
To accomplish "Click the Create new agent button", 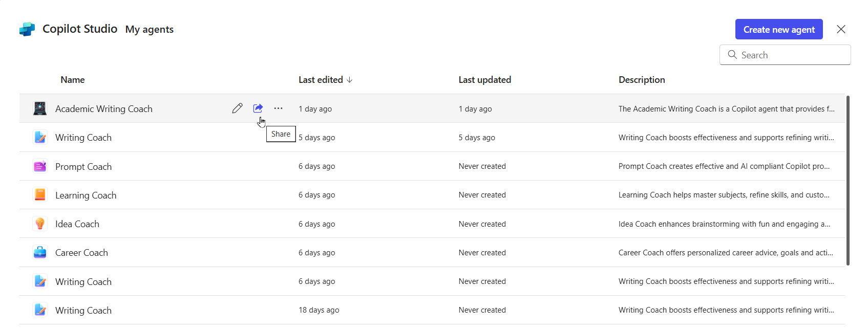I will pos(778,30).
